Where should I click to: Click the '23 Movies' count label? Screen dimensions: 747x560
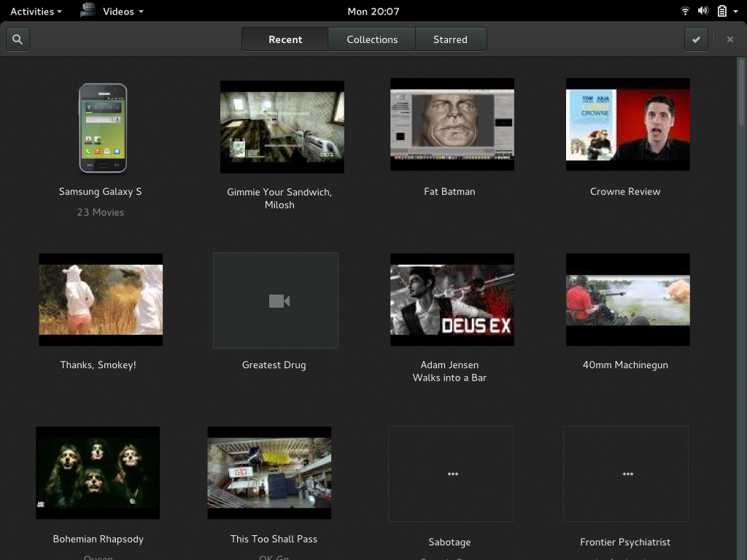[101, 212]
